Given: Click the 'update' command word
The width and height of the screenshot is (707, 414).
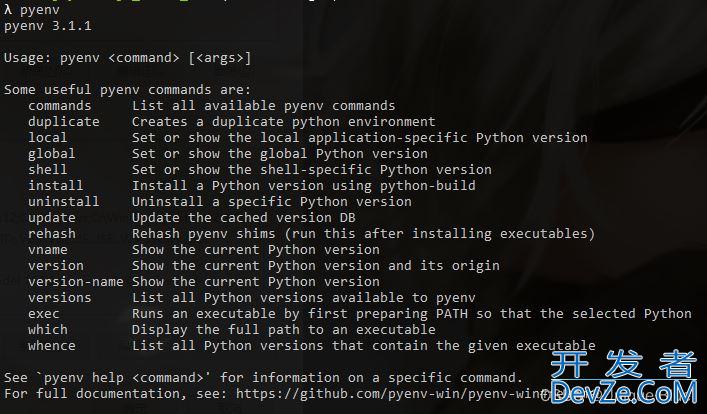Looking at the screenshot, I should point(51,218).
